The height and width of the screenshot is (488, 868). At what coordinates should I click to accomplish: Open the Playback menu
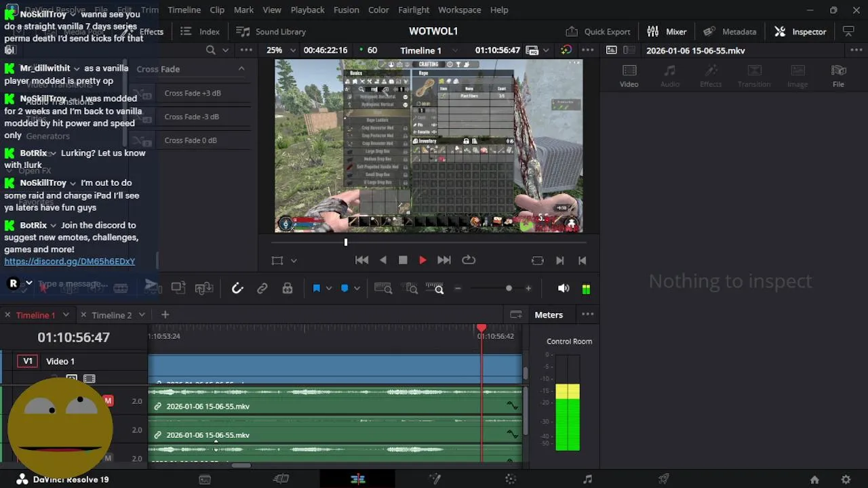pyautogui.click(x=307, y=9)
